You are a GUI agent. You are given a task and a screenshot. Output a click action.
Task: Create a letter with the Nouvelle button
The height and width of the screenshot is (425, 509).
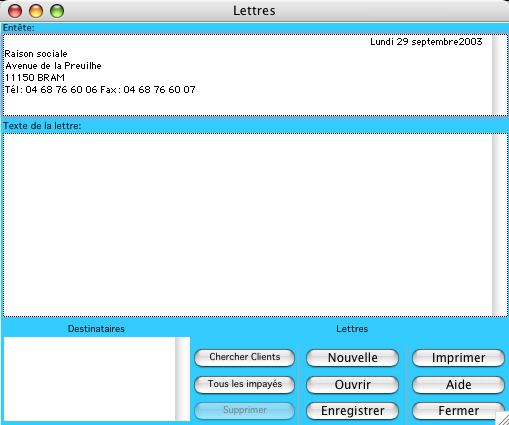point(352,358)
